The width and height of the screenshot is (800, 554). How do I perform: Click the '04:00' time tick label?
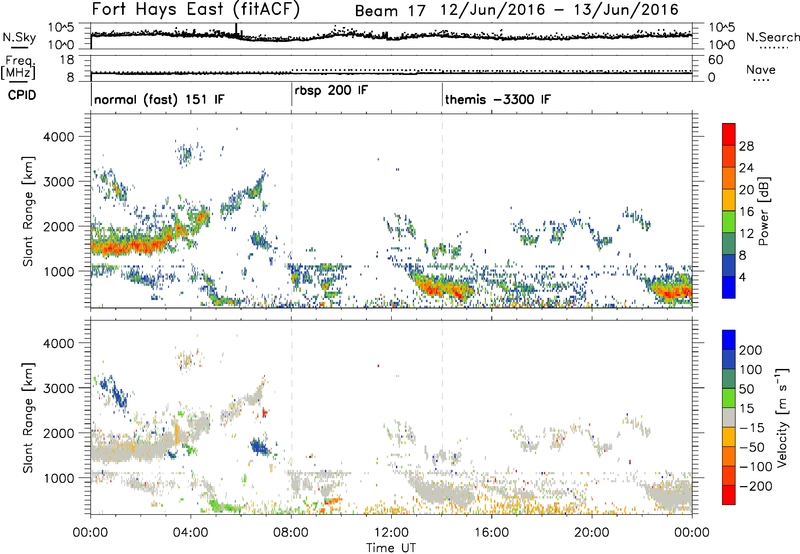point(191,533)
